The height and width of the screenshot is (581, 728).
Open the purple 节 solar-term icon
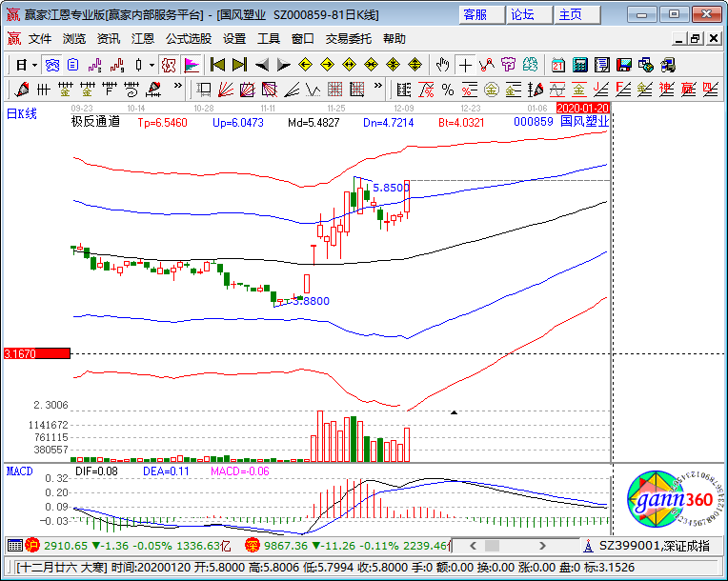pyautogui.click(x=509, y=65)
